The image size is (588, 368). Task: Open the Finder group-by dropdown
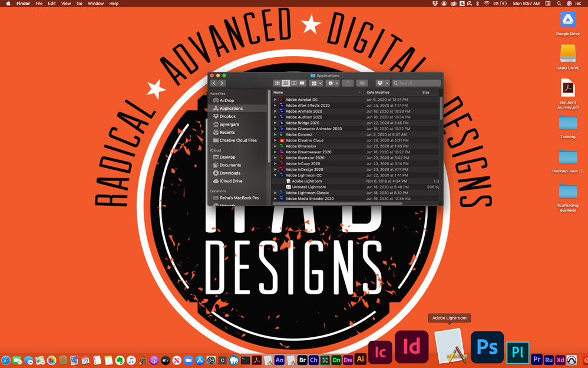(316, 83)
